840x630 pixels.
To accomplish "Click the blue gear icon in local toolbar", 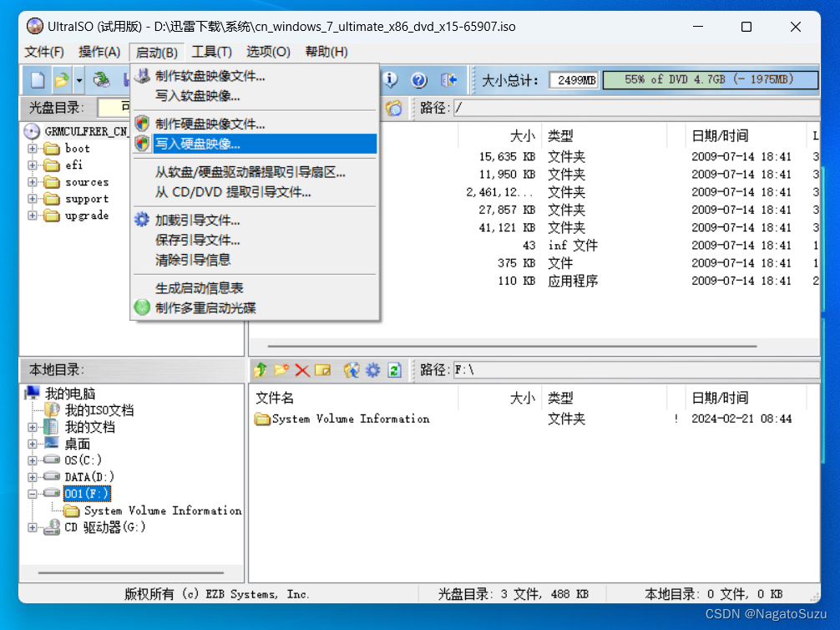I will pyautogui.click(x=373, y=370).
